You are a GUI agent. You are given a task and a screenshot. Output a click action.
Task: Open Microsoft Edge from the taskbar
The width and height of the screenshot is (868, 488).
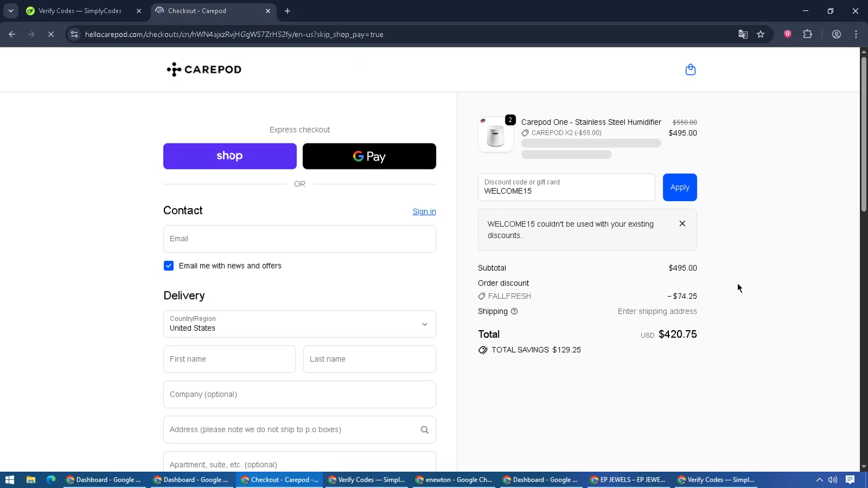click(51, 480)
